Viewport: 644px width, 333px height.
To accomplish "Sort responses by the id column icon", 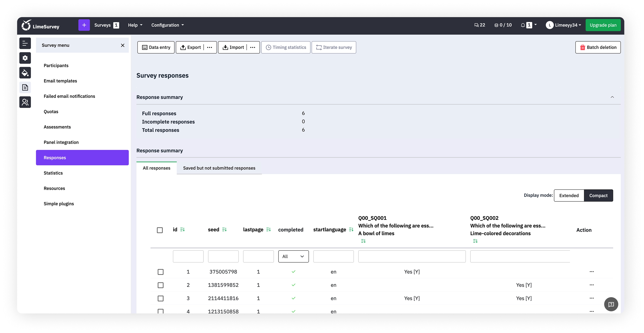I will pyautogui.click(x=182, y=230).
